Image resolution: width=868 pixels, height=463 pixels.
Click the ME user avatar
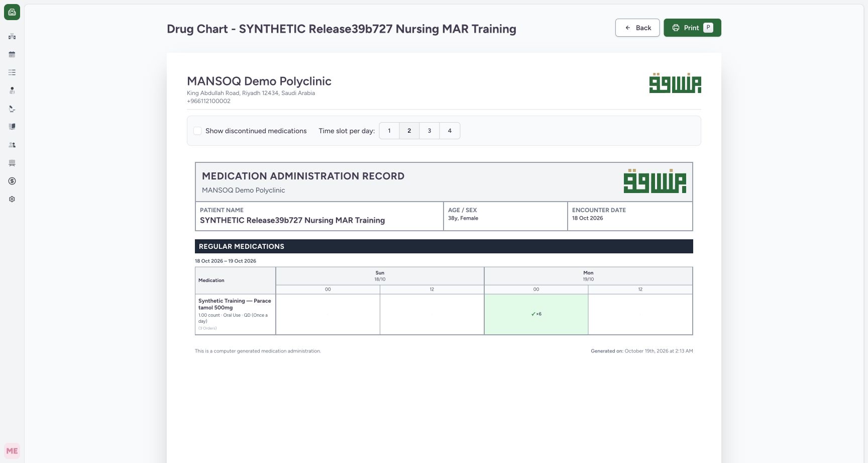12,451
